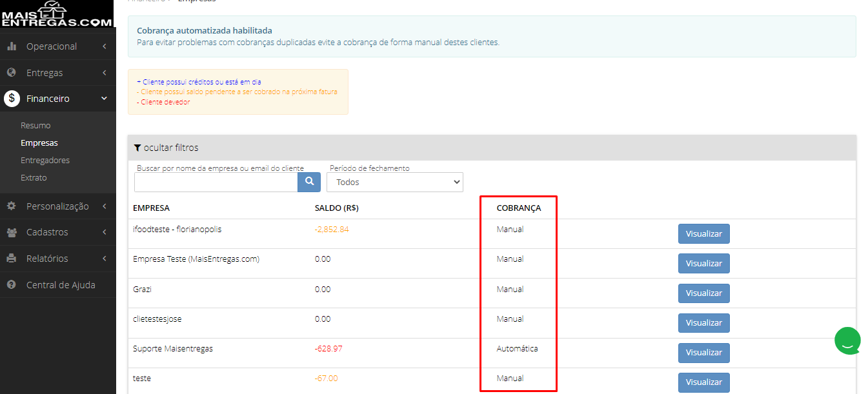Click the MaisEntregas.com logo
Screen dimensions: 868x394
(x=57, y=14)
